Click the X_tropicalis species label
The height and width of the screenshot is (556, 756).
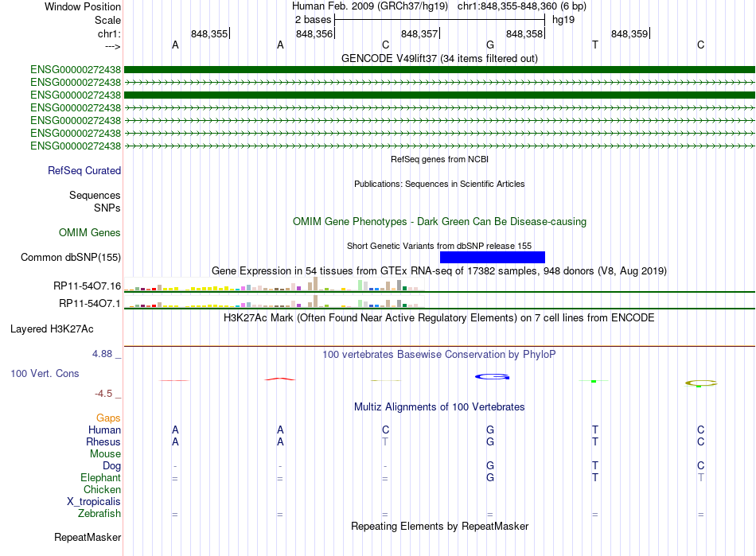94,502
